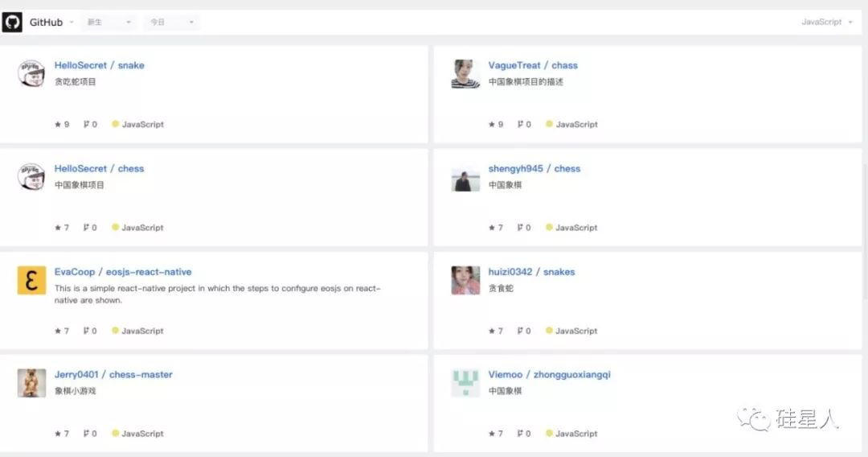Click the star icon on EvaCoop / eosjs-react-native
Image resolution: width=868 pixels, height=457 pixels.
(58, 331)
